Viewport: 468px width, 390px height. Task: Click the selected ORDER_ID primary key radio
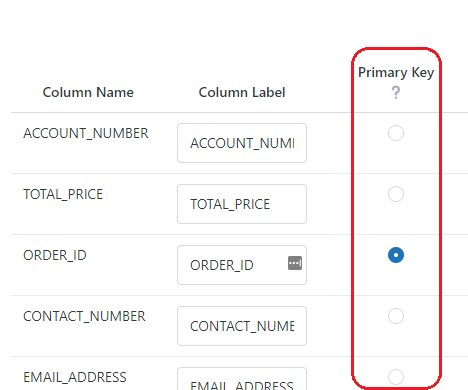point(396,255)
